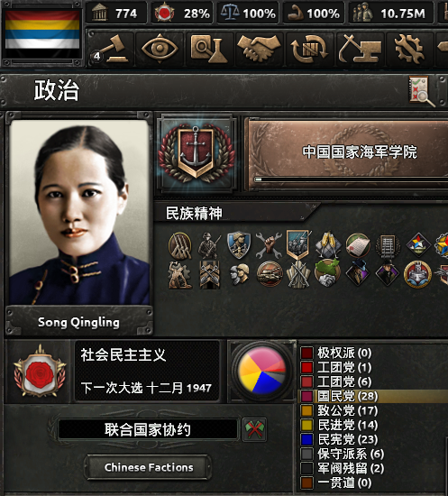Open production via the gear-wrench icon

pyautogui.click(x=410, y=49)
